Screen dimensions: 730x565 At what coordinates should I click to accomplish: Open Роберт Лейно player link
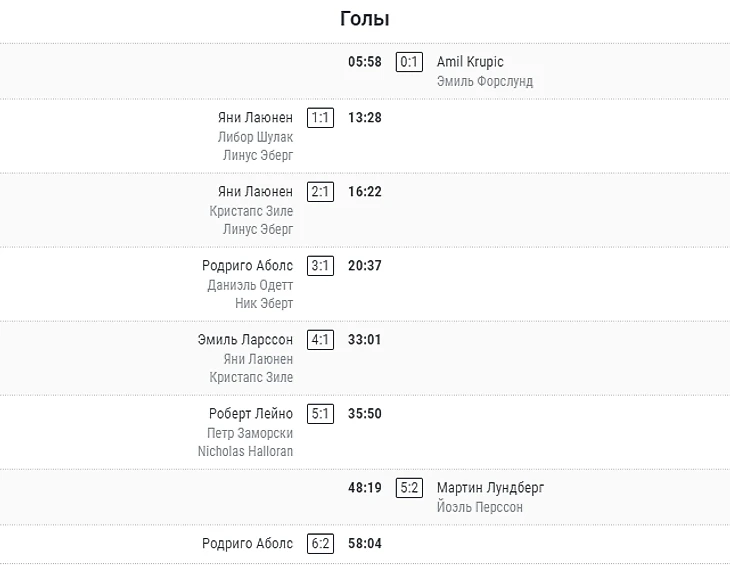251,413
